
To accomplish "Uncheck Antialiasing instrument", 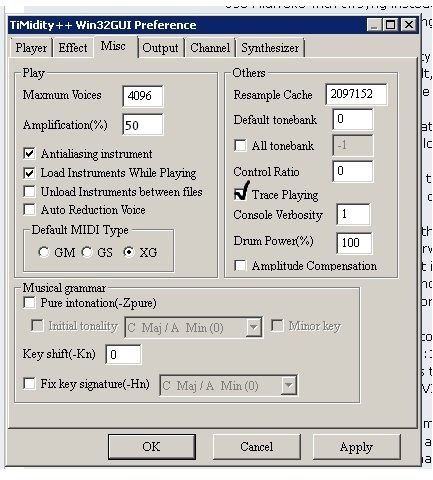I will 29,154.
